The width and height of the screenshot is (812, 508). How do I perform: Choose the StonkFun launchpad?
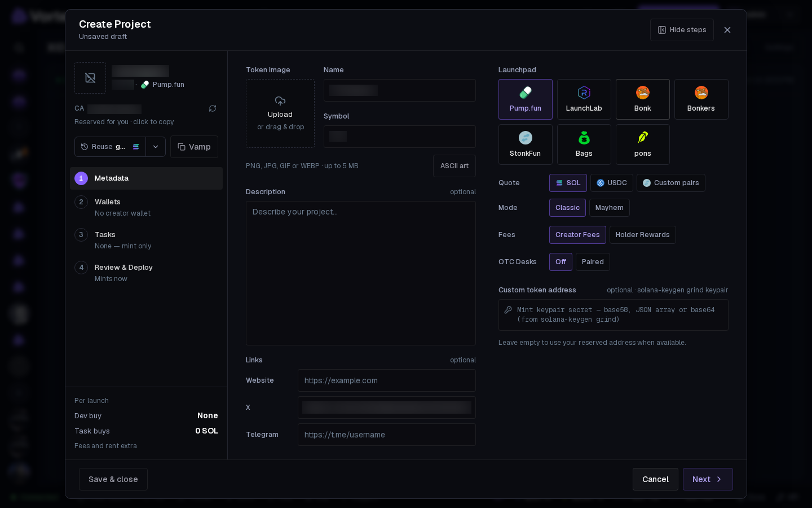click(x=526, y=144)
